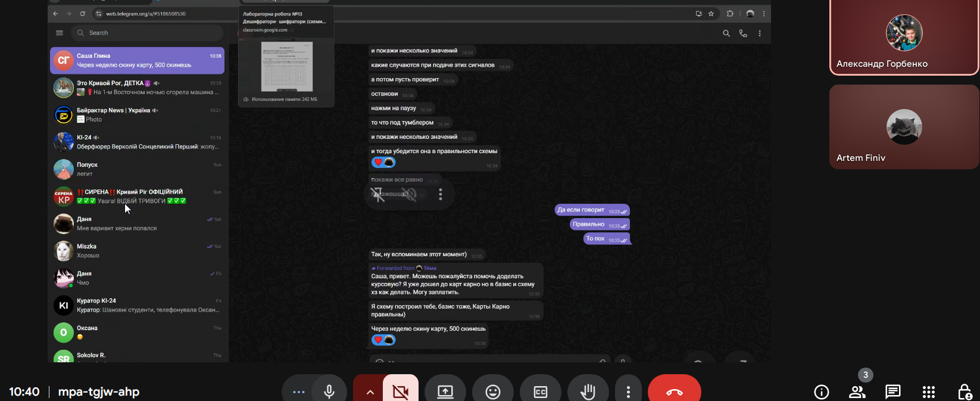Click the tab preview document thumbnail

tap(287, 66)
